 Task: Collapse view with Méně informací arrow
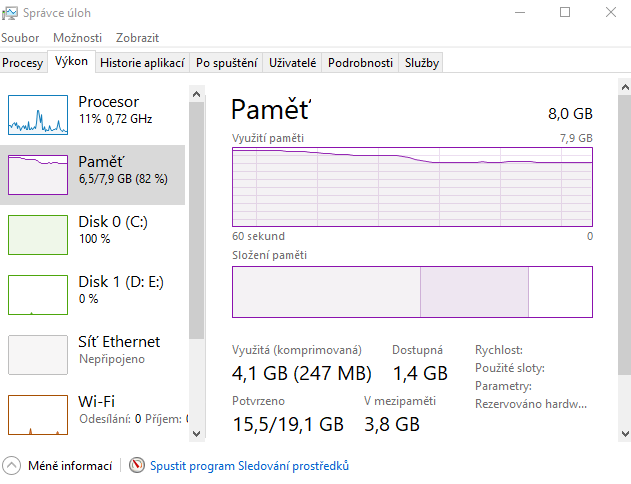tap(12, 466)
